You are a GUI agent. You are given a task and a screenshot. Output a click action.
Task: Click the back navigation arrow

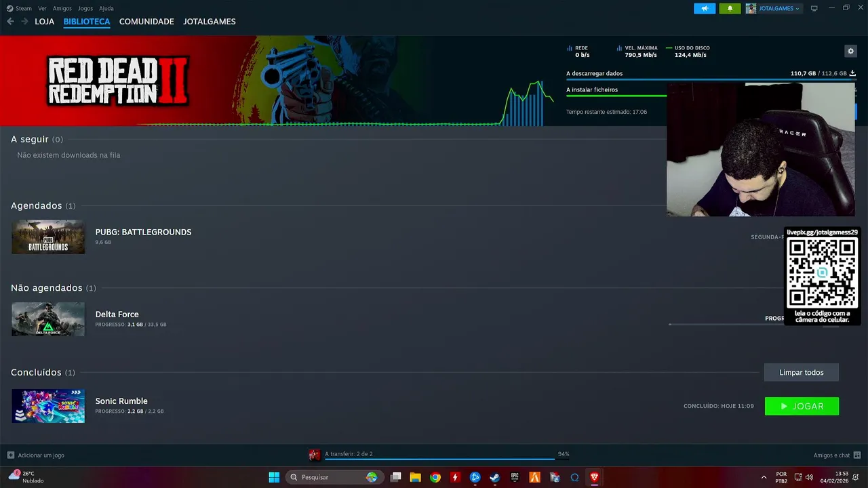[x=10, y=22]
